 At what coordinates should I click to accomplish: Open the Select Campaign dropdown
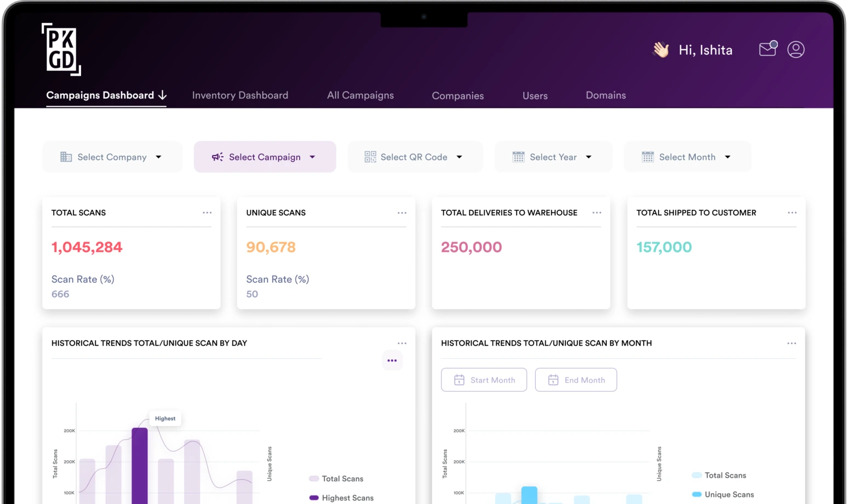[265, 157]
